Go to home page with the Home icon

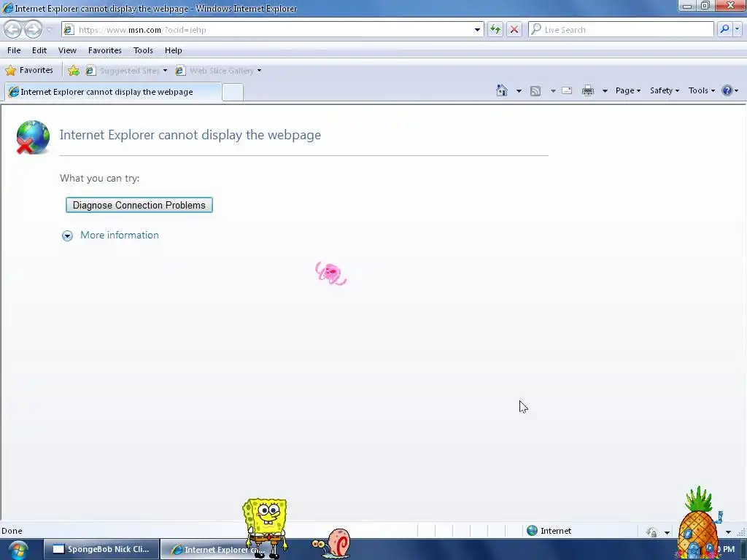click(502, 90)
